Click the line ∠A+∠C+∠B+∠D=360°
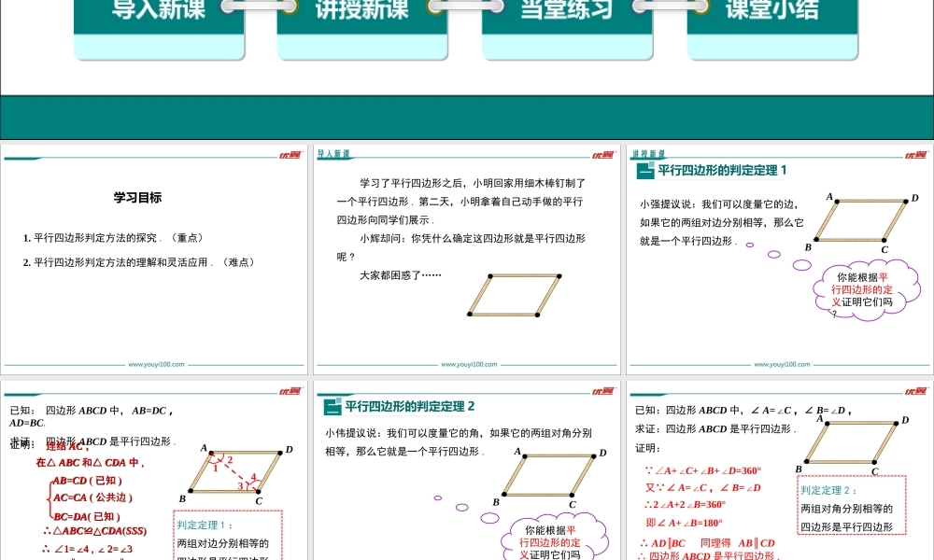 coord(703,470)
